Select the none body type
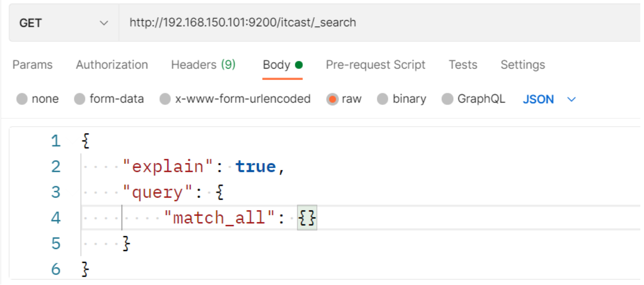This screenshot has width=644, height=285. click(22, 99)
